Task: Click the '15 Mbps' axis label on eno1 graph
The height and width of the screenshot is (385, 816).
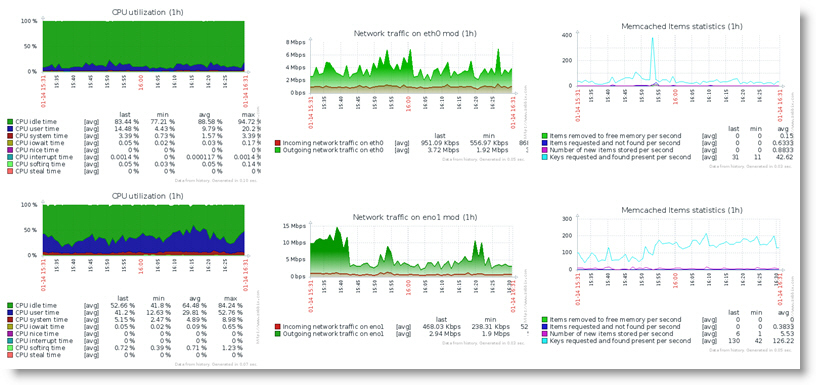Action: tap(293, 226)
